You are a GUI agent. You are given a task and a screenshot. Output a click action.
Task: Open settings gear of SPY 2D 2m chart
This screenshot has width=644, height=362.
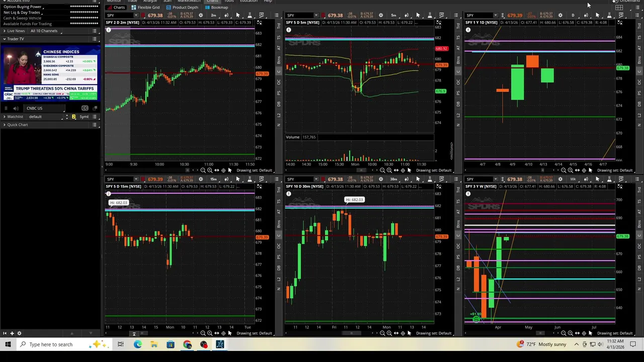[x=201, y=16]
